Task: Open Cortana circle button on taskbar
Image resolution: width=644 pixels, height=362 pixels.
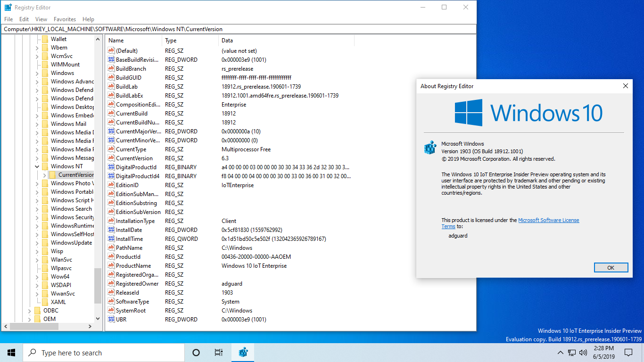Action: tap(196, 353)
